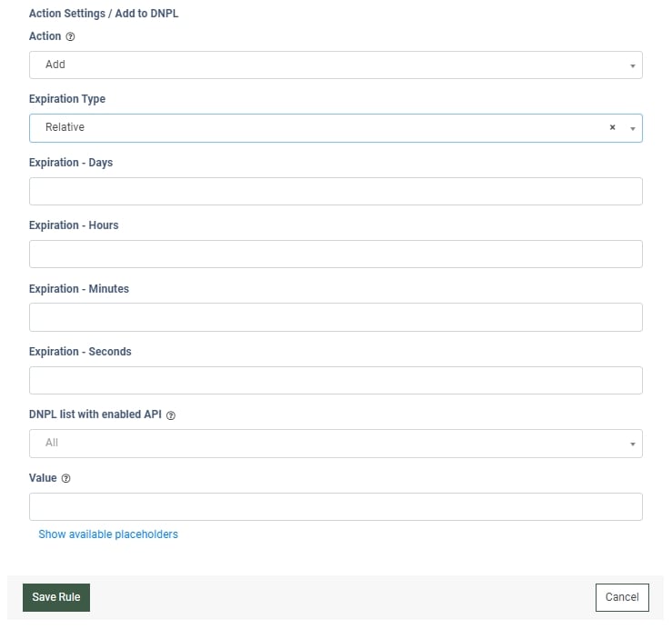Click the selected 'Add' value in Action field
Viewport: 672px width, 629px height.
tap(55, 65)
